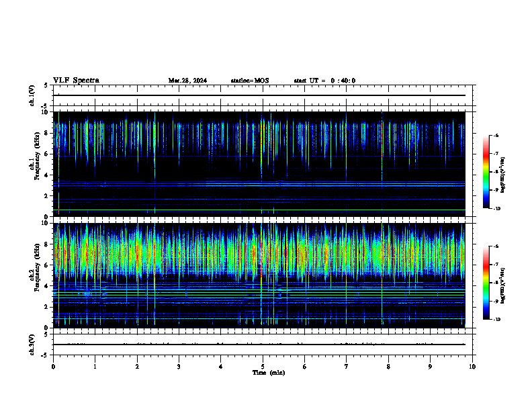532x411 pixels.
Task: Click the ch.3(V) axis "-5" tick label
Action: pos(45,355)
